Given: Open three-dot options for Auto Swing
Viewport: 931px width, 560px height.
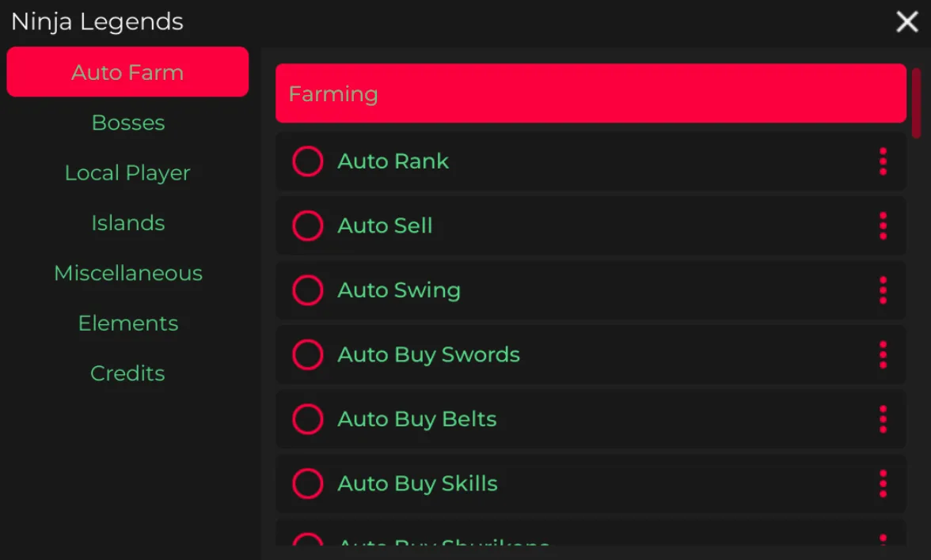Looking at the screenshot, I should coord(883,290).
